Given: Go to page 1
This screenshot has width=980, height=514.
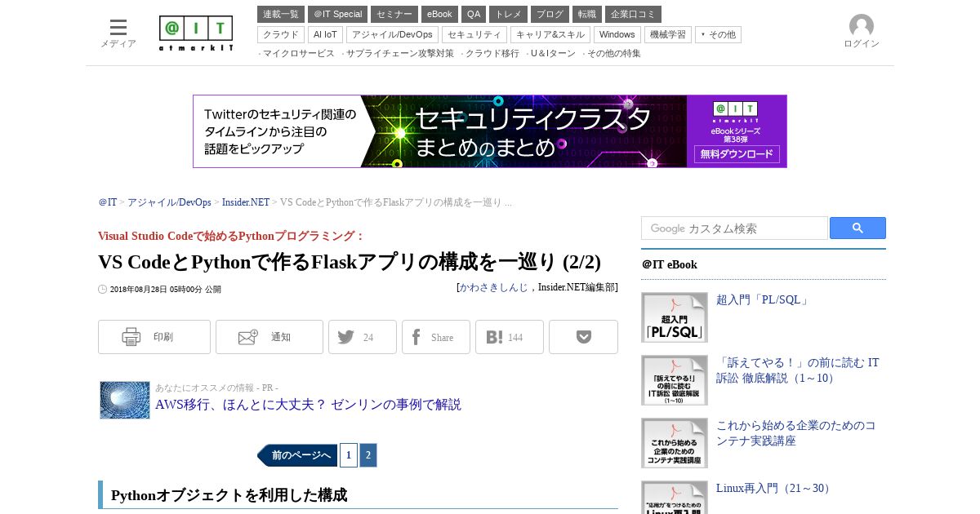Looking at the screenshot, I should pos(349,455).
